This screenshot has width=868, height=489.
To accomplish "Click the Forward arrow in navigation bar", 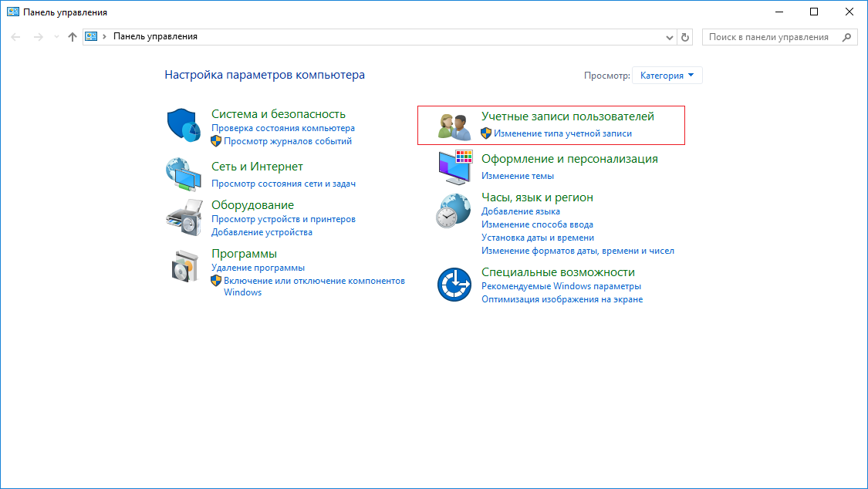I will point(39,37).
